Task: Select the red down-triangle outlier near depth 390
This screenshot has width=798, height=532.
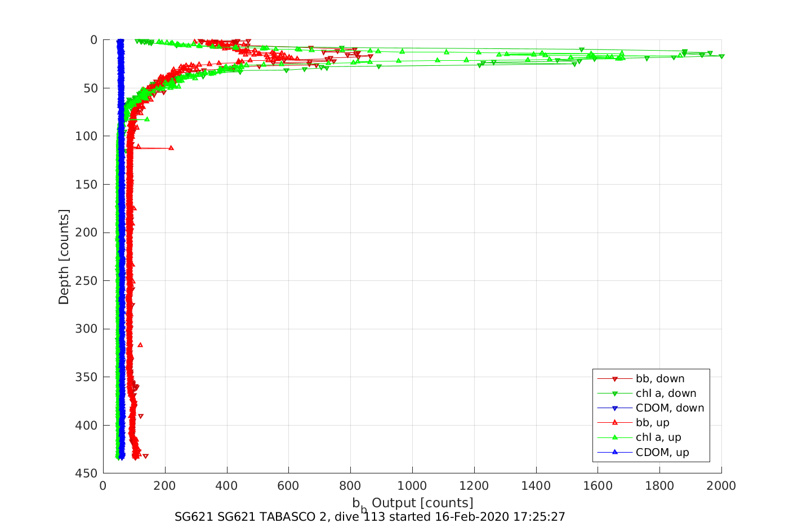Action: point(141,417)
